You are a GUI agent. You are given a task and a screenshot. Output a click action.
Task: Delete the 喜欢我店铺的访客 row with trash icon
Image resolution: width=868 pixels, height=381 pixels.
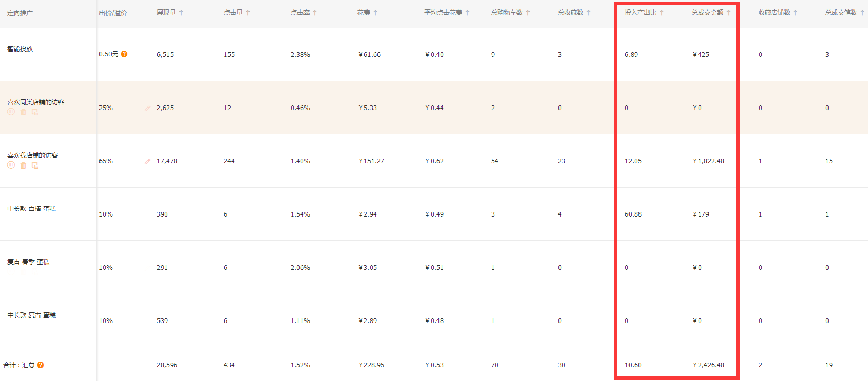[x=23, y=165]
